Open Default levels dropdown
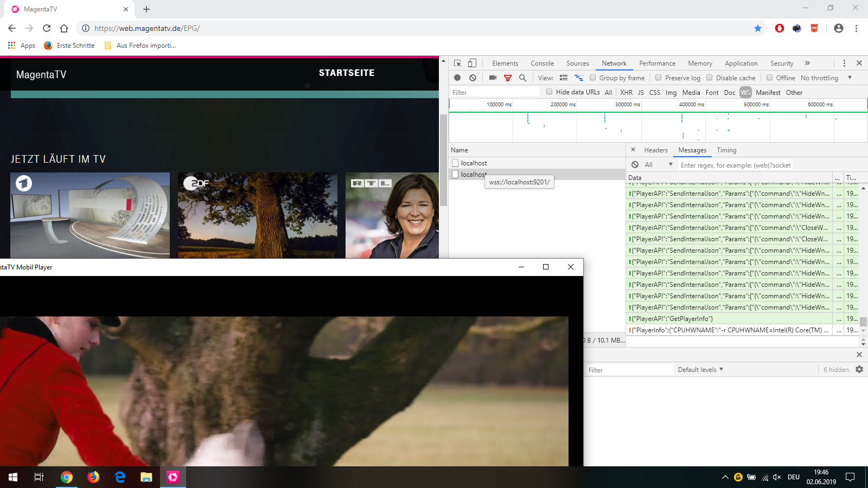 [700, 369]
